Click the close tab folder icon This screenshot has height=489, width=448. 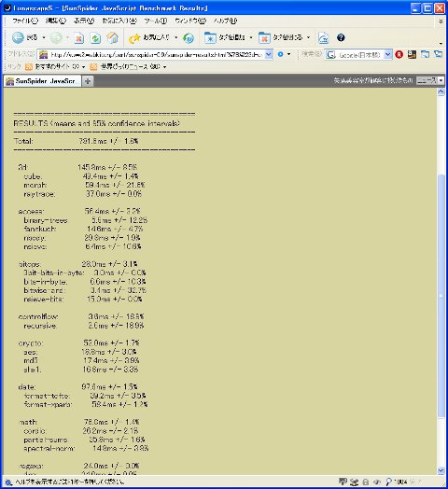tap(264, 37)
